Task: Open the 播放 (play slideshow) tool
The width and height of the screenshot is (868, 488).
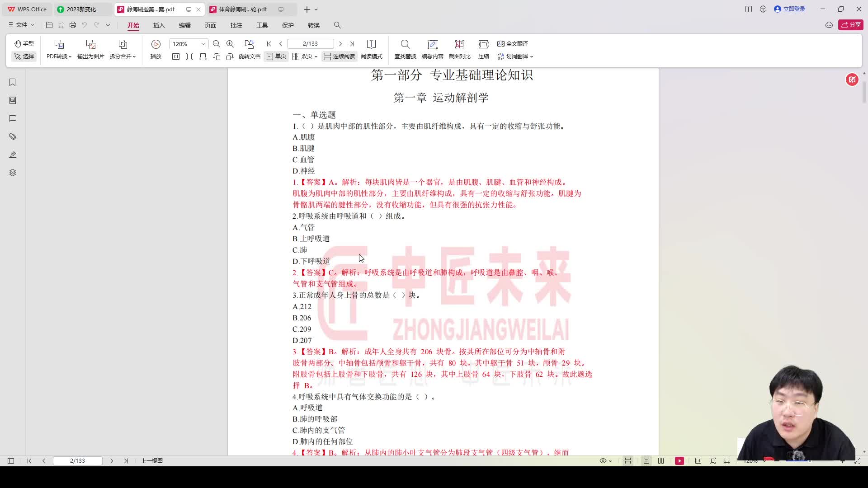Action: tap(156, 48)
